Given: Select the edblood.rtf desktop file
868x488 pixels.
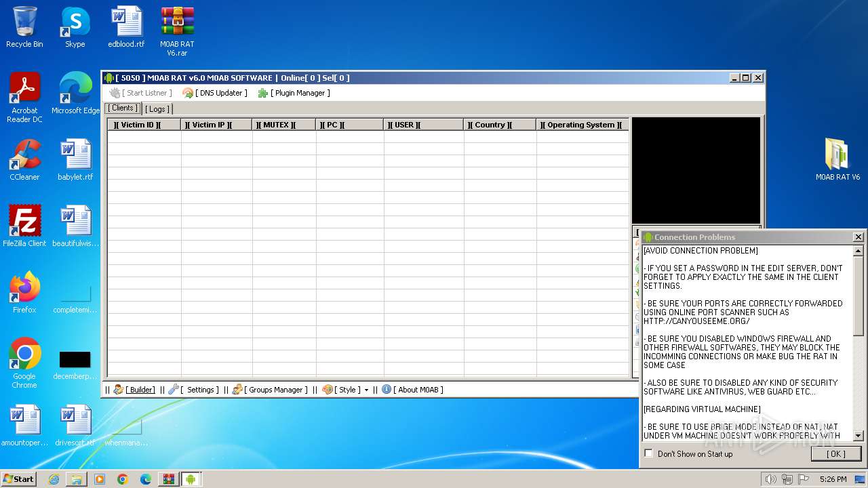Looking at the screenshot, I should (126, 27).
